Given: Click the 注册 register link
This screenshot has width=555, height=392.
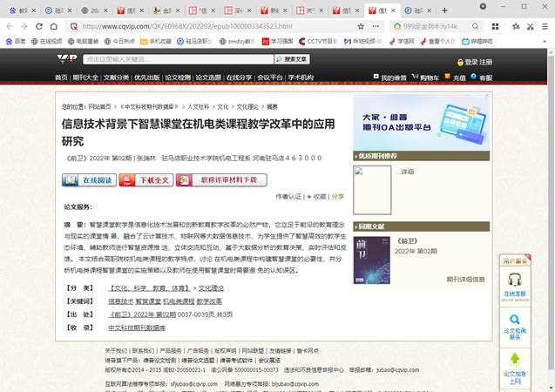Looking at the screenshot, I should (x=486, y=62).
